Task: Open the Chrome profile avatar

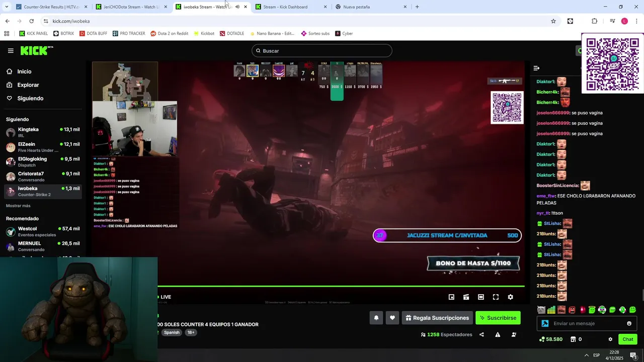Action: coord(624,21)
